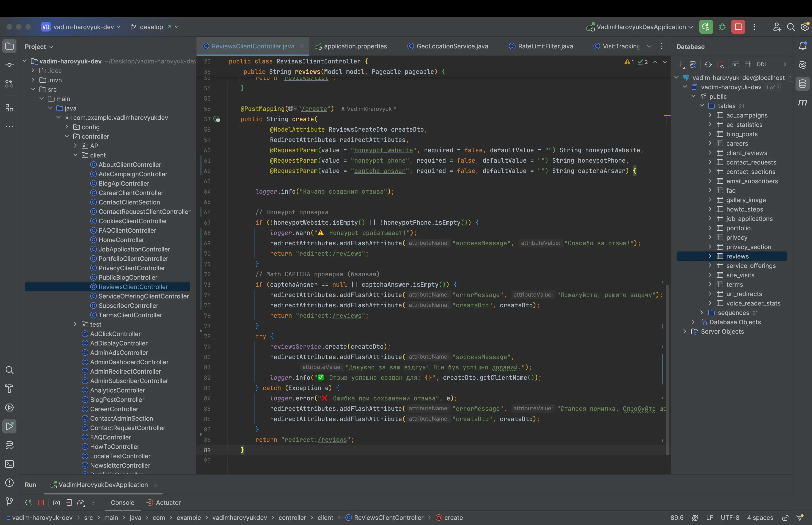Open the Terminal tool window icon

pos(10,464)
